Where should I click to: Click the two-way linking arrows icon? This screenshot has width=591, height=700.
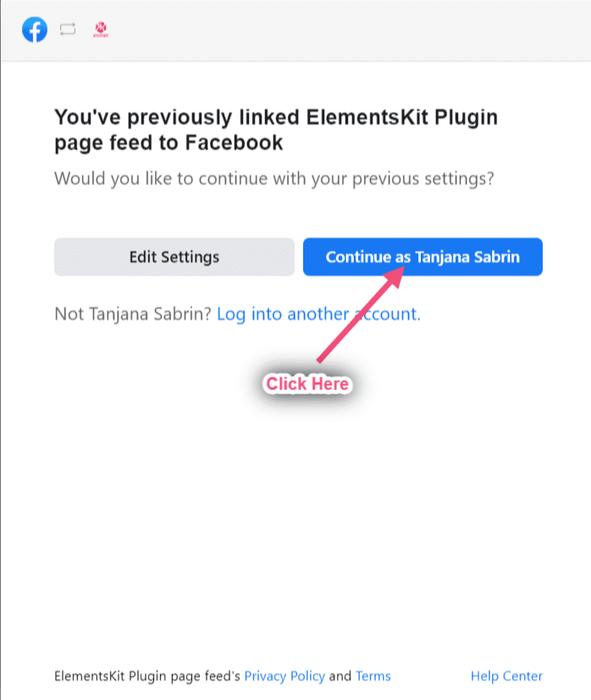pos(68,30)
